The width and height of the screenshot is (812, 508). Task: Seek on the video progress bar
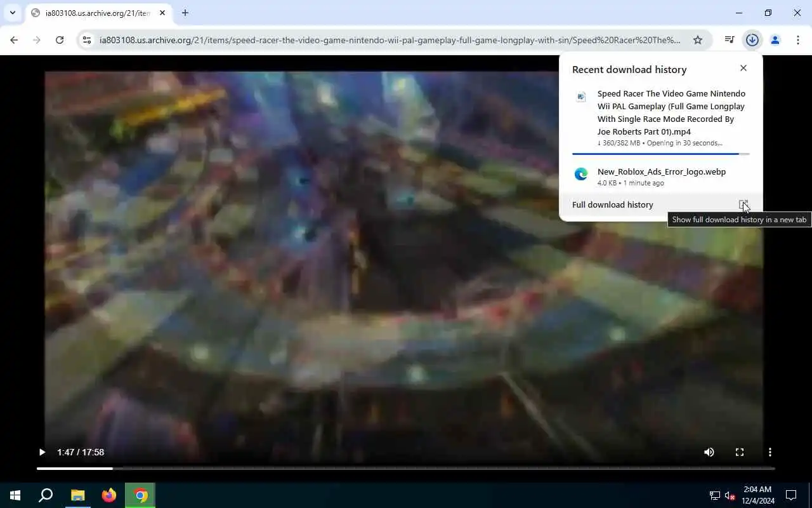click(406, 469)
